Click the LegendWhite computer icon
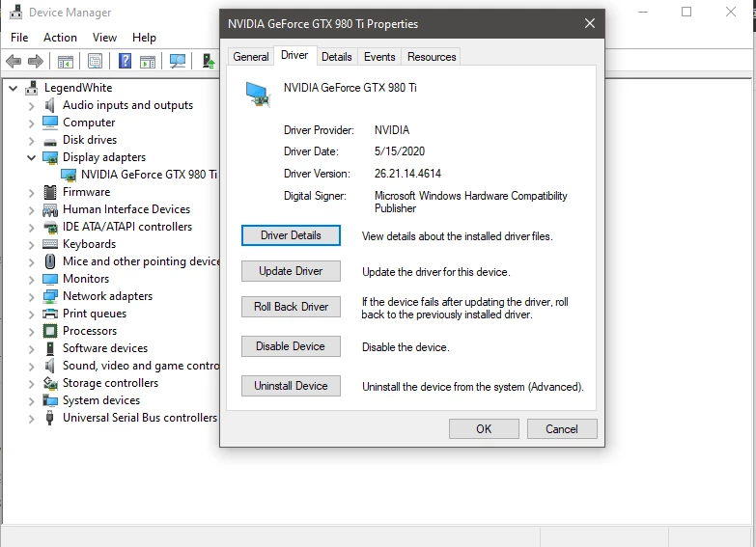The width and height of the screenshot is (756, 547). [31, 88]
